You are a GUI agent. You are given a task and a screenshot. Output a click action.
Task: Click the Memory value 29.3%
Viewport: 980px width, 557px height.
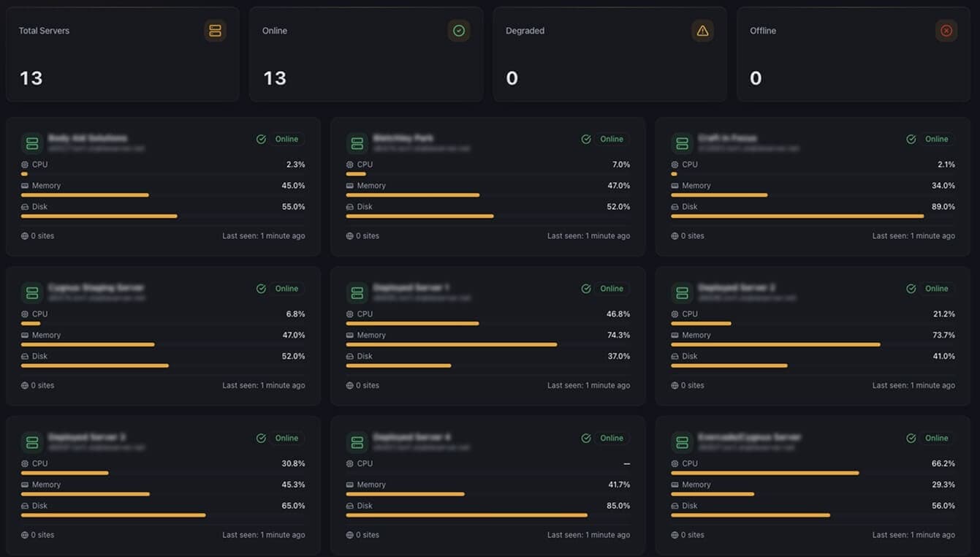point(943,485)
